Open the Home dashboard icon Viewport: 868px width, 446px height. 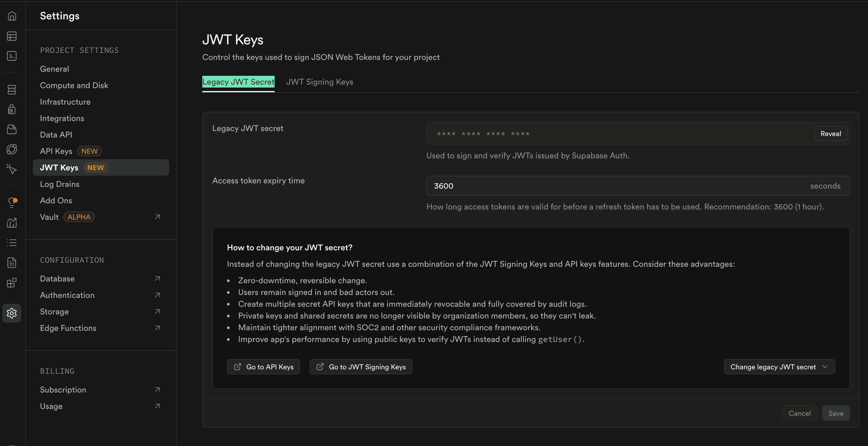click(x=12, y=16)
